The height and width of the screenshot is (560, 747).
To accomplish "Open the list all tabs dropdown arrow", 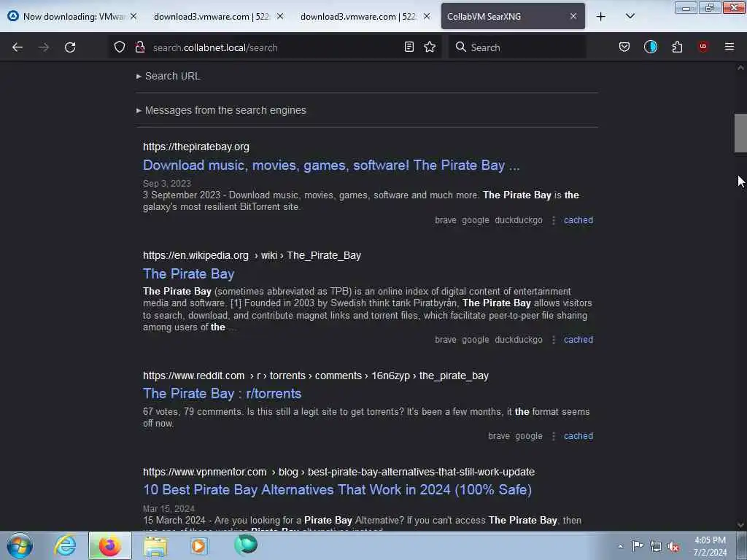I will (630, 16).
